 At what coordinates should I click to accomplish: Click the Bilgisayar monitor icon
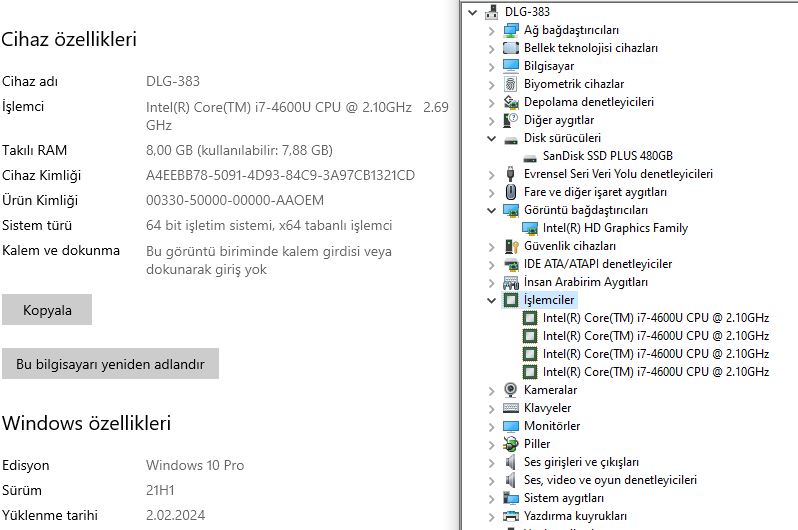[x=510, y=66]
